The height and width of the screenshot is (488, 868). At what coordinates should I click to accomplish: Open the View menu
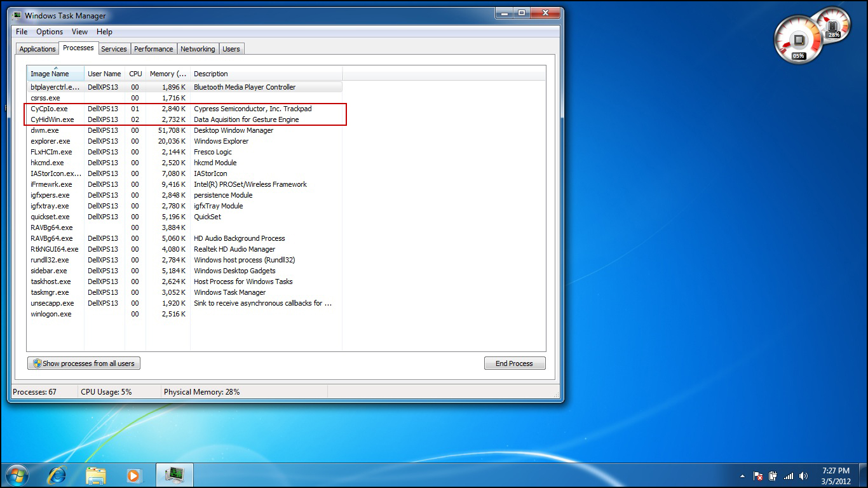(79, 32)
